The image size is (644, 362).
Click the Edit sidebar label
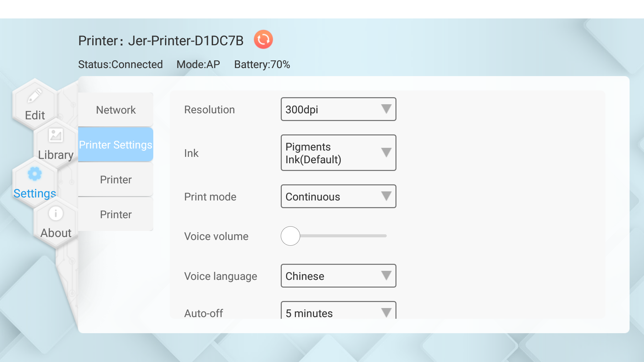click(x=35, y=115)
